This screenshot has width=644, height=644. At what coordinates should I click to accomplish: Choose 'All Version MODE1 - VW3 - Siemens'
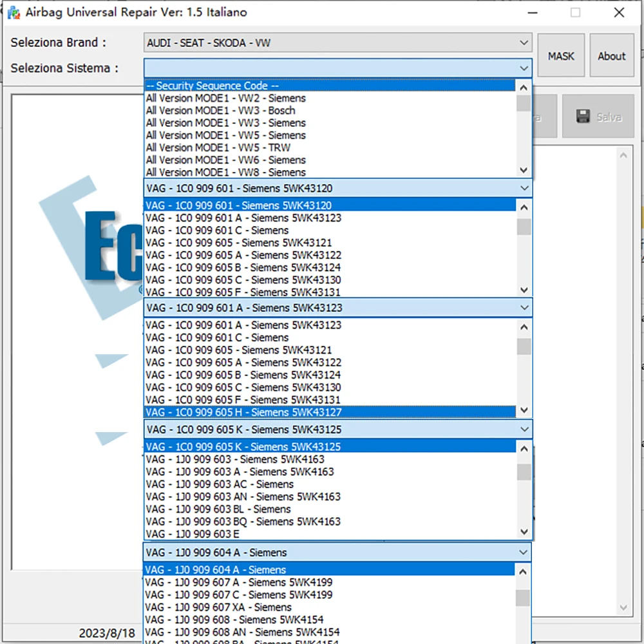coord(330,123)
